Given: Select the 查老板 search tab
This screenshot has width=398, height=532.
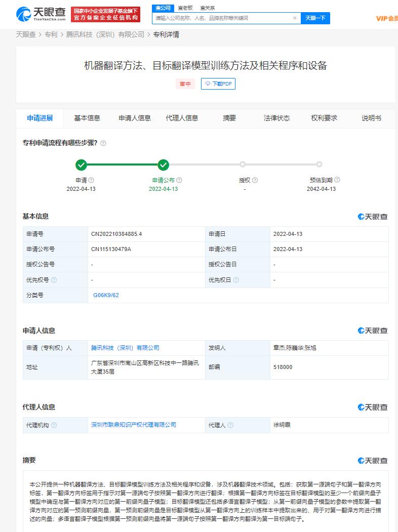Looking at the screenshot, I should tap(185, 8).
